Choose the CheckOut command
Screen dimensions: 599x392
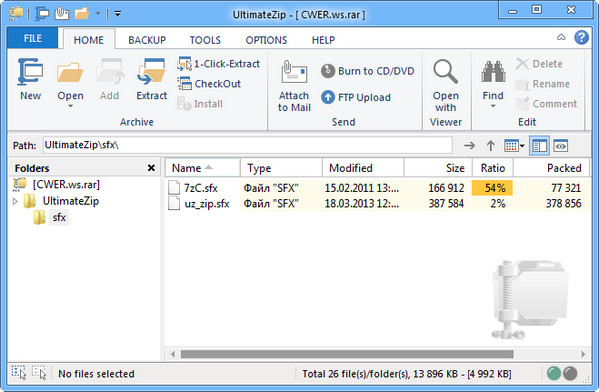209,84
